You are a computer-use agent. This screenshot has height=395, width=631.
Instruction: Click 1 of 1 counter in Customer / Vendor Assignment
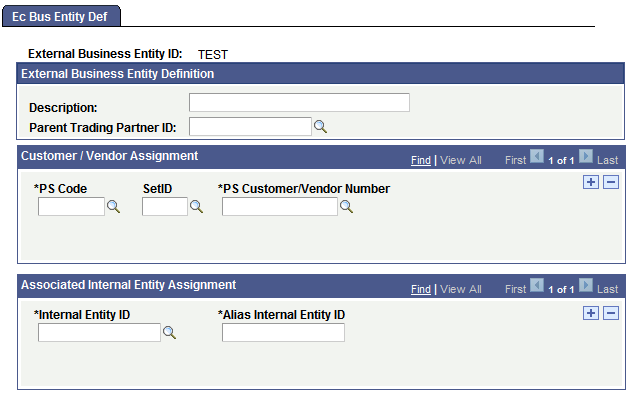[561, 160]
